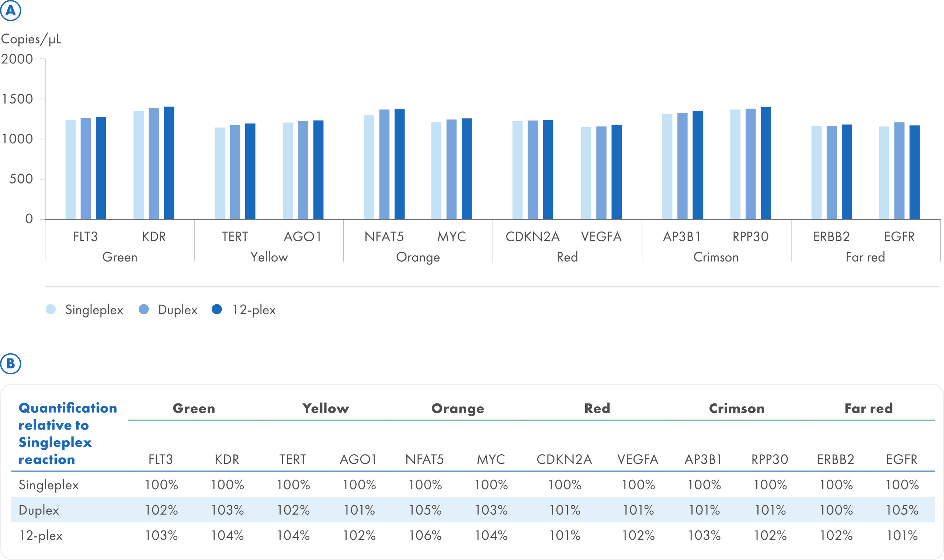Click the Duplex row label in table

39,510
